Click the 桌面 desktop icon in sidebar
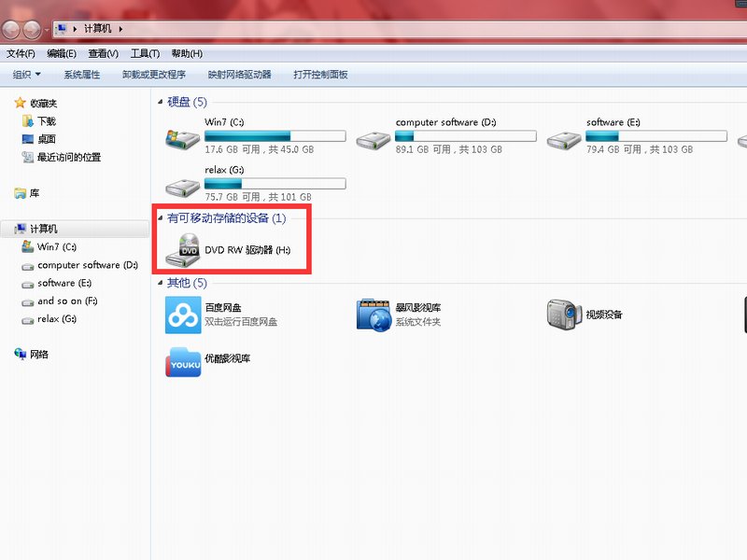This screenshot has width=747, height=560. click(x=28, y=139)
